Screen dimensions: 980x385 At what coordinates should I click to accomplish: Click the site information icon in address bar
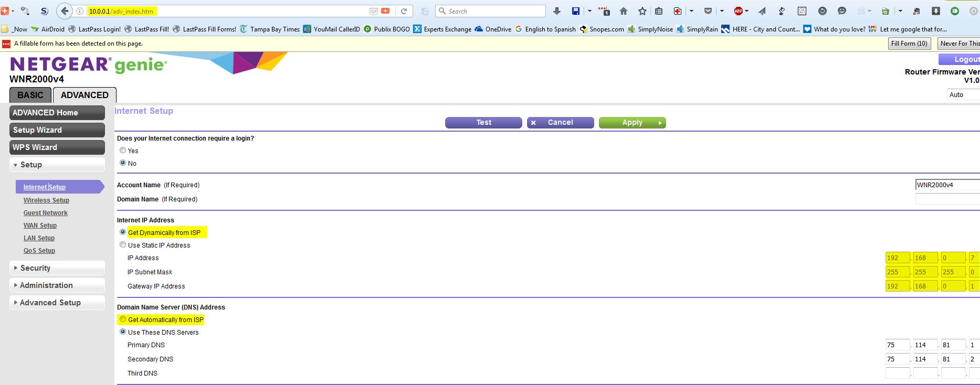(x=80, y=11)
